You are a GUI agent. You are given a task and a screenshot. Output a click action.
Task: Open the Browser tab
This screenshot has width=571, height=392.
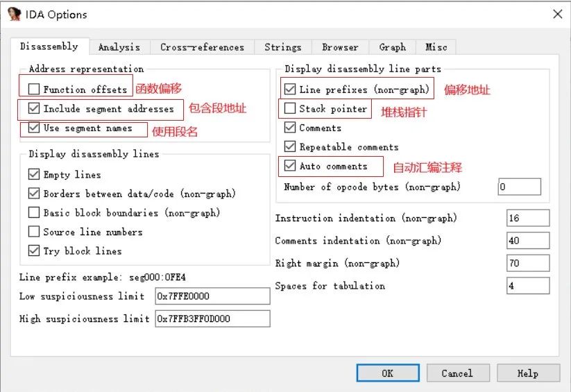[340, 47]
